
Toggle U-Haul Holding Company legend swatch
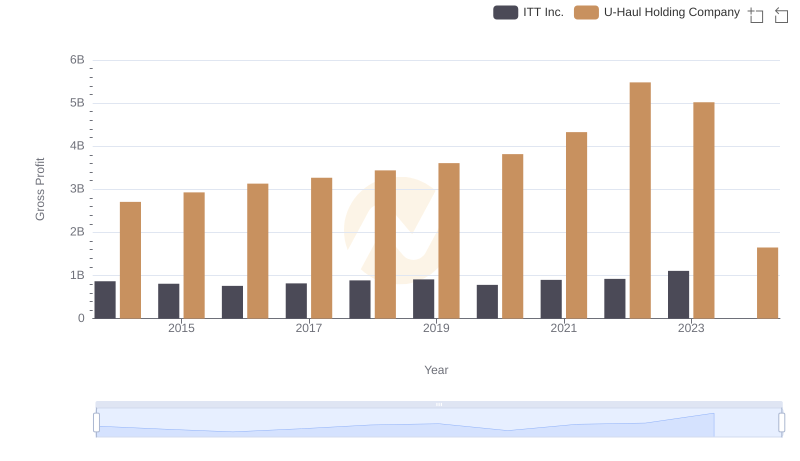586,12
